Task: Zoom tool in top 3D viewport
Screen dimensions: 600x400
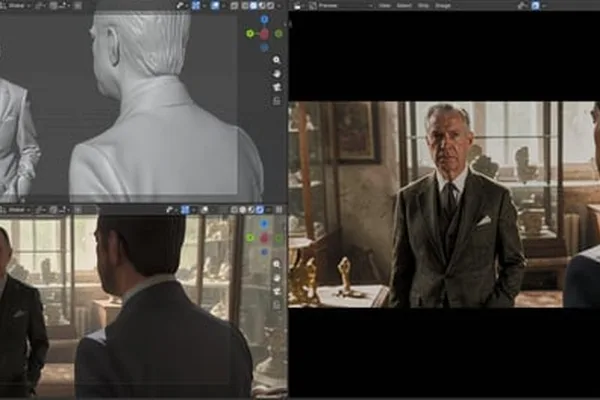Action: click(276, 60)
